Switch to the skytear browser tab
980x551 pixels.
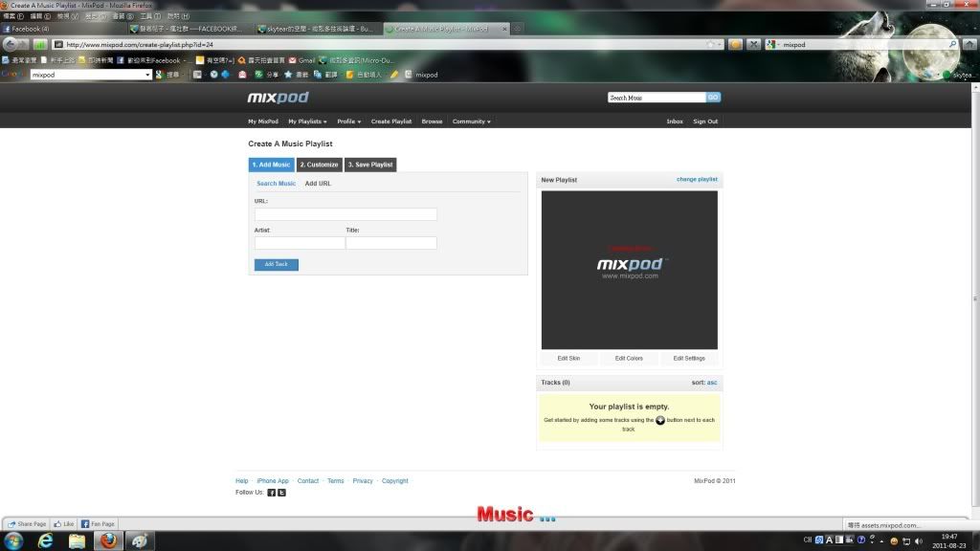point(318,29)
